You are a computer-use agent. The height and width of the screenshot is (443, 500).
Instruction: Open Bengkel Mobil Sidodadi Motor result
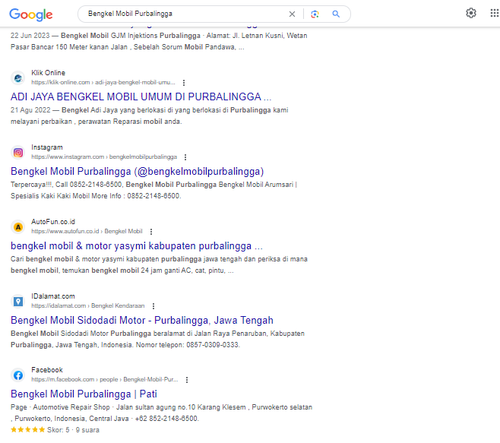pyautogui.click(x=142, y=320)
